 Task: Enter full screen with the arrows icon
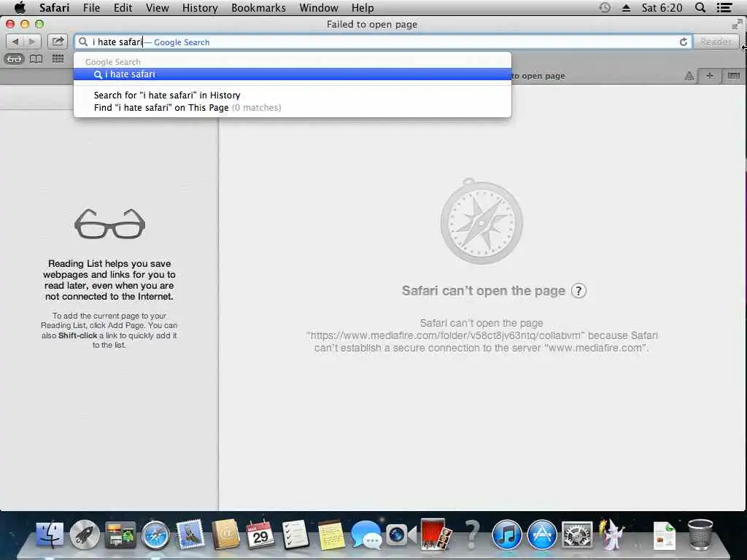pos(737,24)
